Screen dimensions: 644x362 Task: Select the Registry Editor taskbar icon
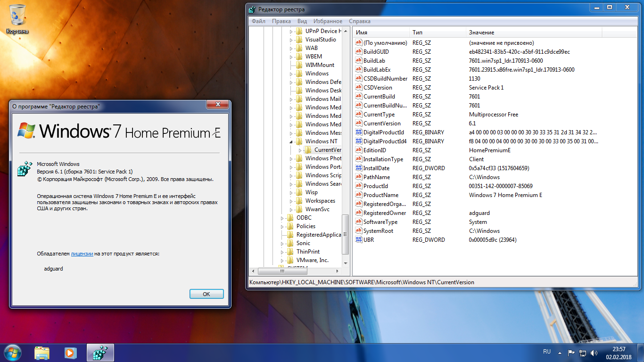click(x=100, y=353)
